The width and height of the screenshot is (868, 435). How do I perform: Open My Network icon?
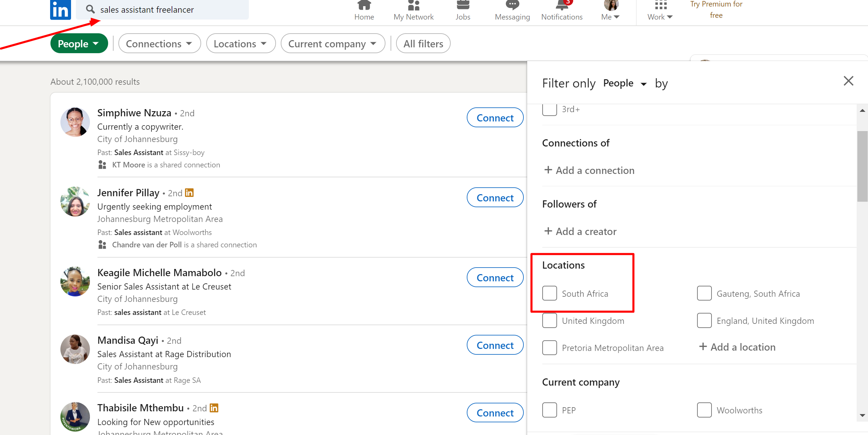pyautogui.click(x=413, y=5)
